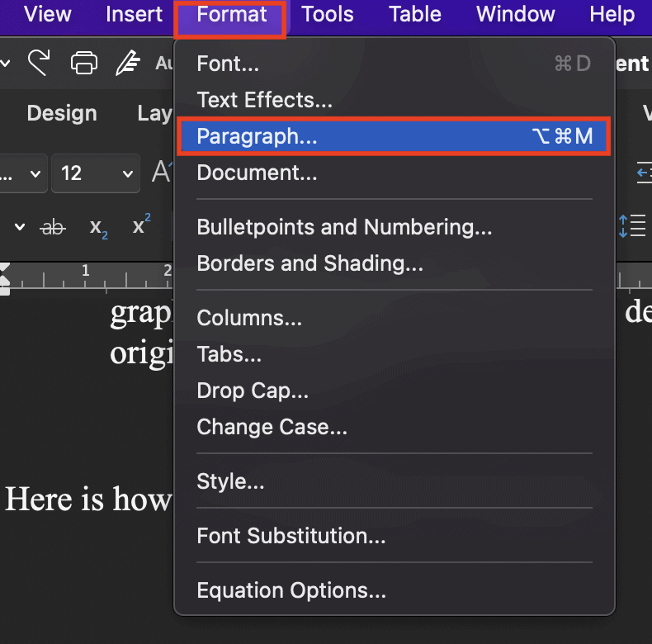This screenshot has width=652, height=644.
Task: Choose Tabs... menu item
Action: coord(395,354)
